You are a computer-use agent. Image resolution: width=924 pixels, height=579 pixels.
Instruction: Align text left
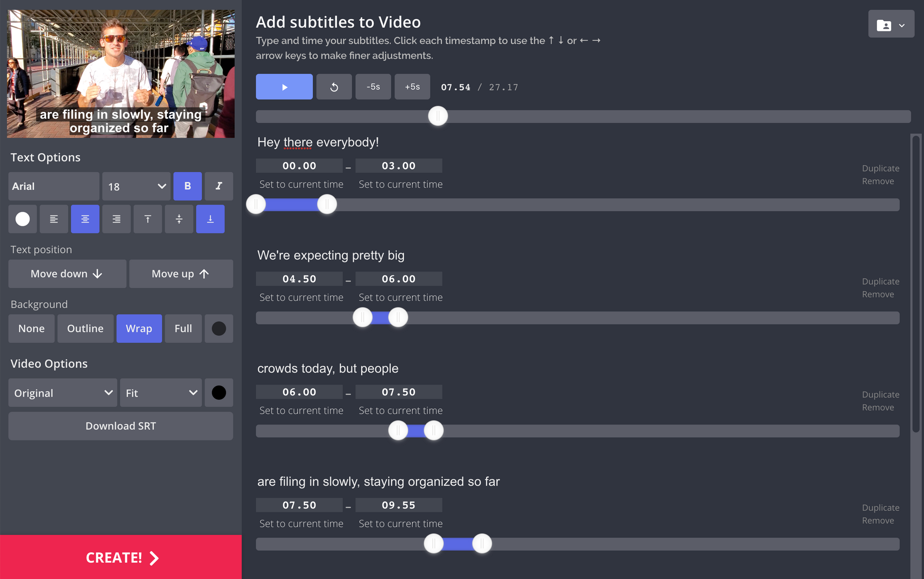(54, 219)
